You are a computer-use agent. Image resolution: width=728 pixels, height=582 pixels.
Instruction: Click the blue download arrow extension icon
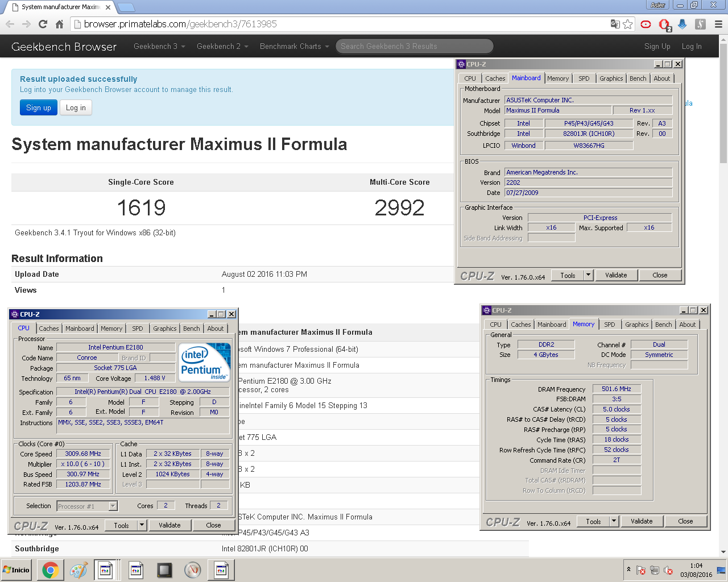(682, 24)
